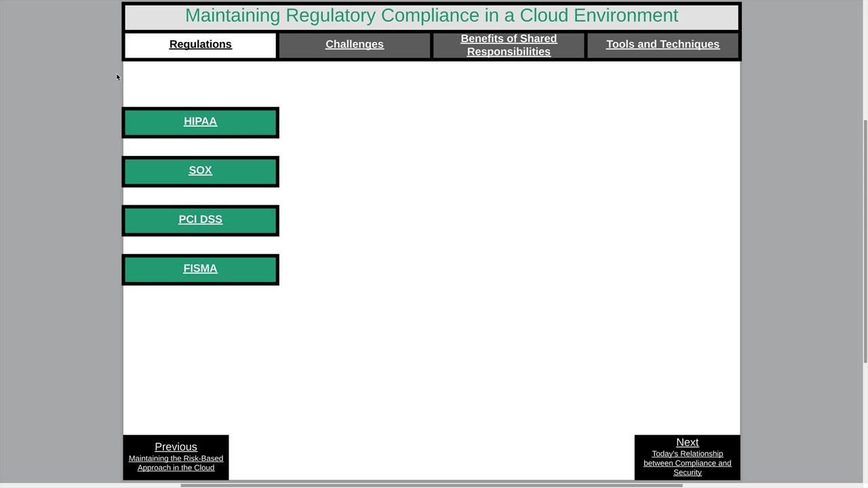Click the page title heading text
Viewport: 868px width, 488px height.
point(431,16)
